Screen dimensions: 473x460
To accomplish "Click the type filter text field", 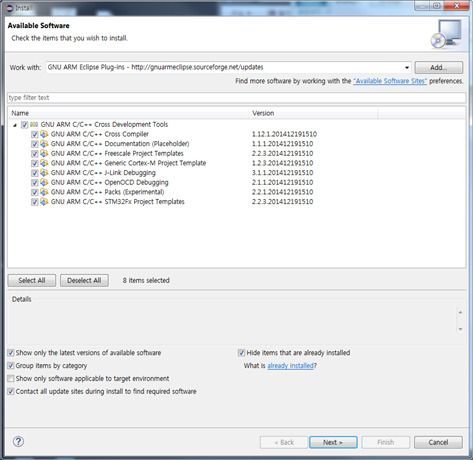I will 237,98.
